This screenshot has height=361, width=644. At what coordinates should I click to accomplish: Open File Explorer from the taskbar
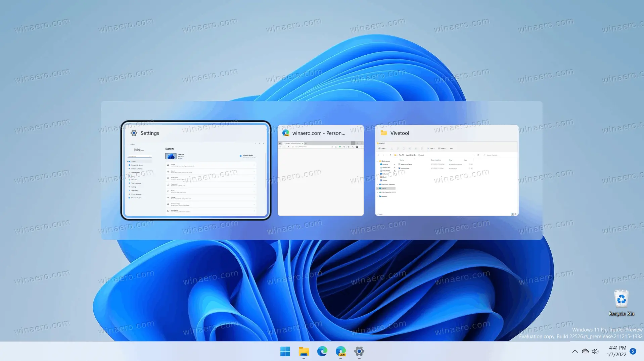click(304, 351)
